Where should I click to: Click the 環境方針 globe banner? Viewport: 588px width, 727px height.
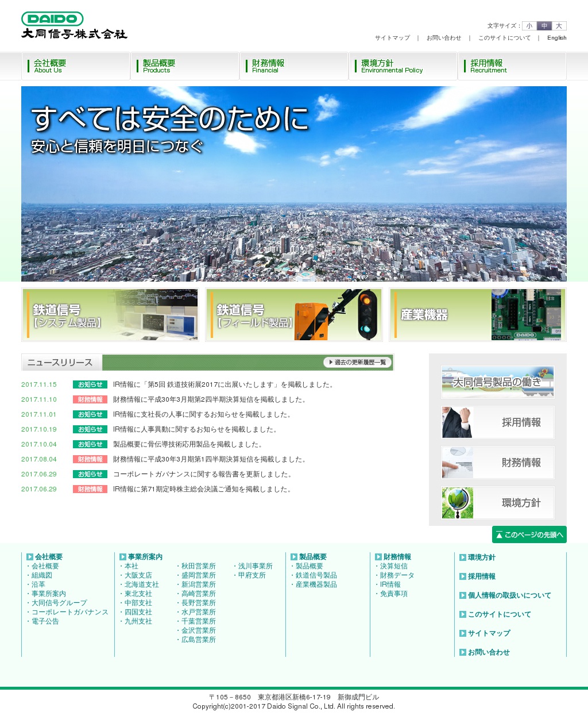point(497,503)
